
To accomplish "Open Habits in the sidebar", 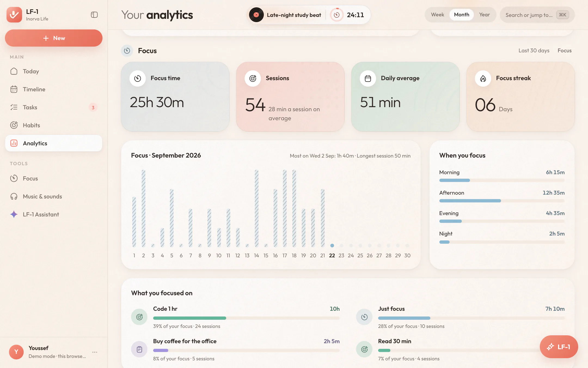I will (54, 125).
